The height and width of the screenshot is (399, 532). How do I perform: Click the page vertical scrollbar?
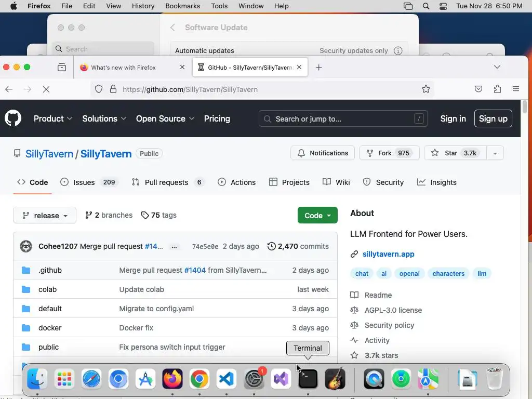[525, 107]
